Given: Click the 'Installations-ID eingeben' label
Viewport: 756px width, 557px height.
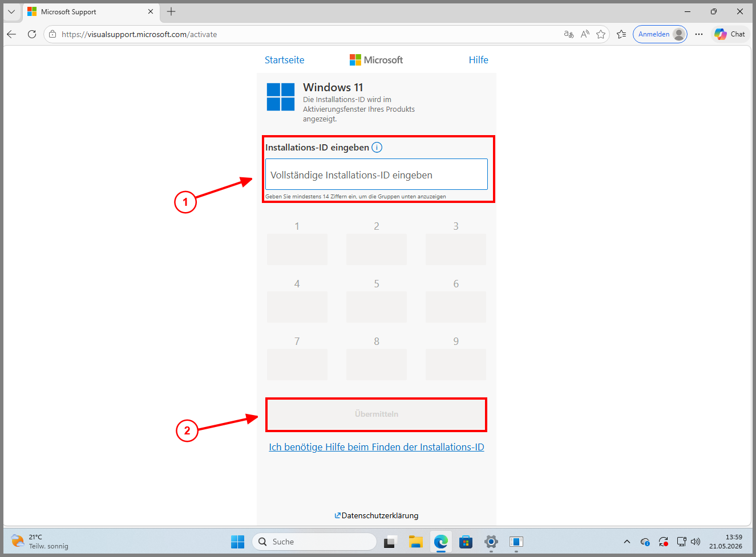Looking at the screenshot, I should (x=317, y=148).
